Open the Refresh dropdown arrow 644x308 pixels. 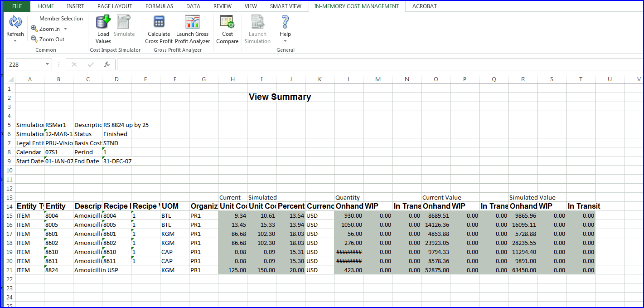tap(15, 41)
